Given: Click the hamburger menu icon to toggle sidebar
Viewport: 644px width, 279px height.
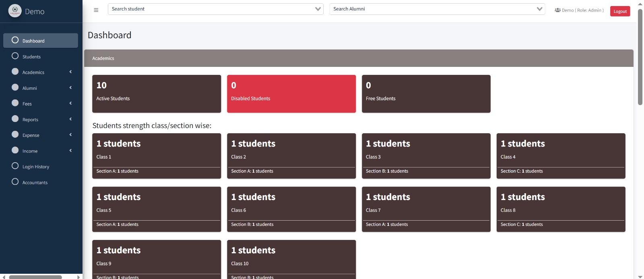Looking at the screenshot, I should [96, 10].
